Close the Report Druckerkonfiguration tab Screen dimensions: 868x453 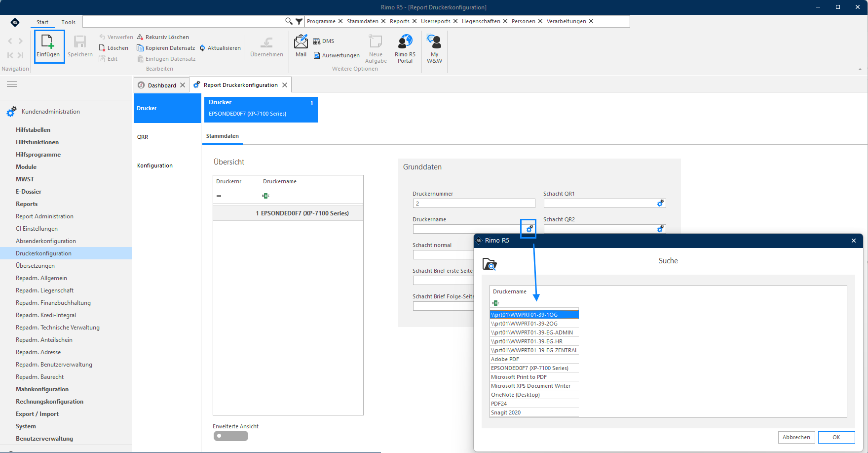[285, 85]
